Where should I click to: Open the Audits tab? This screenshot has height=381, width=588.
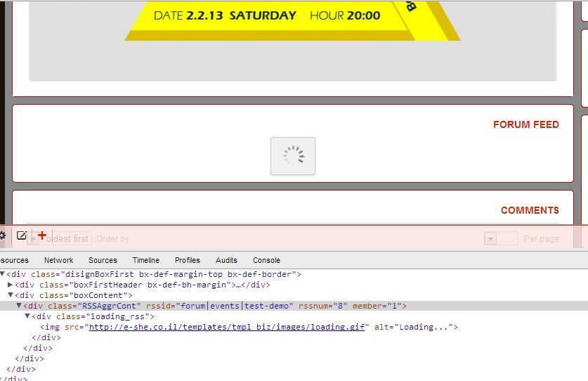pyautogui.click(x=226, y=260)
